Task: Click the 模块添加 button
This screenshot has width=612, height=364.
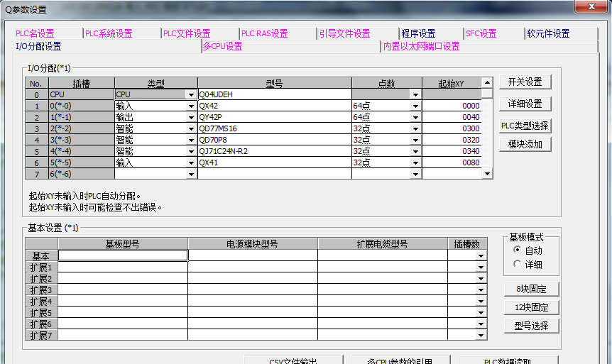Action: point(525,145)
